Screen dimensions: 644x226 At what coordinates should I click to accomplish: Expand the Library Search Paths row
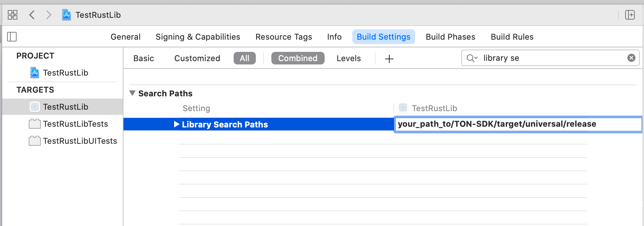tap(177, 124)
